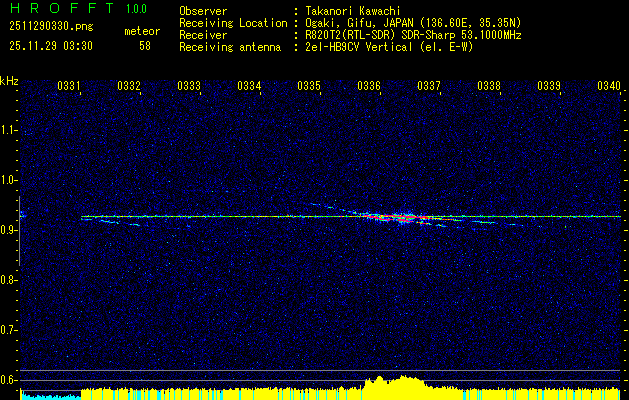Click the 0334 time marker
The image size is (629, 400).
(x=249, y=86)
